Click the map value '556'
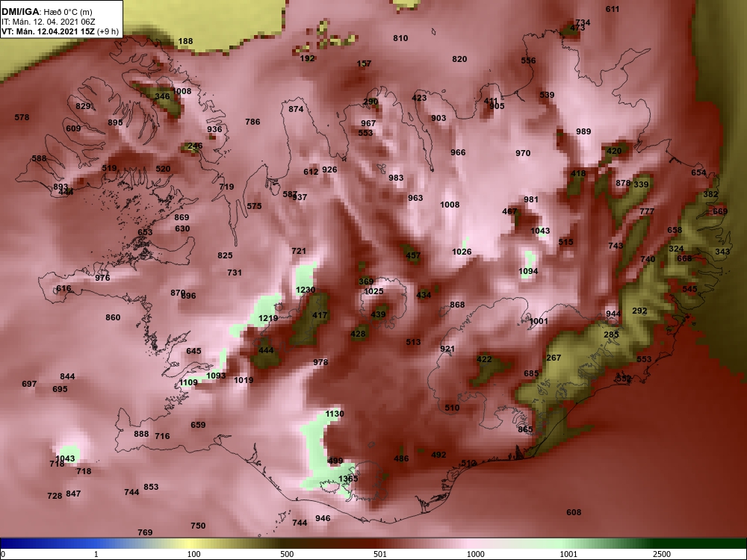 (528, 60)
